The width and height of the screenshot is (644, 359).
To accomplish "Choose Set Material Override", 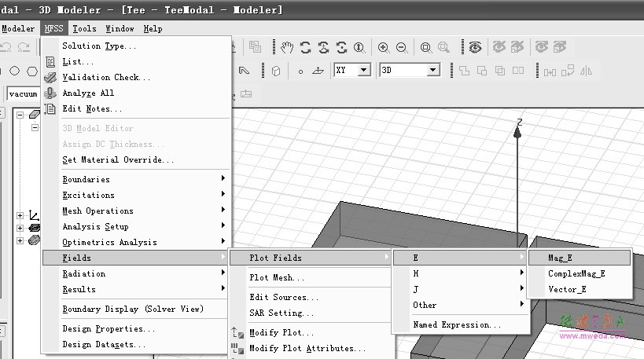I will [x=135, y=159].
